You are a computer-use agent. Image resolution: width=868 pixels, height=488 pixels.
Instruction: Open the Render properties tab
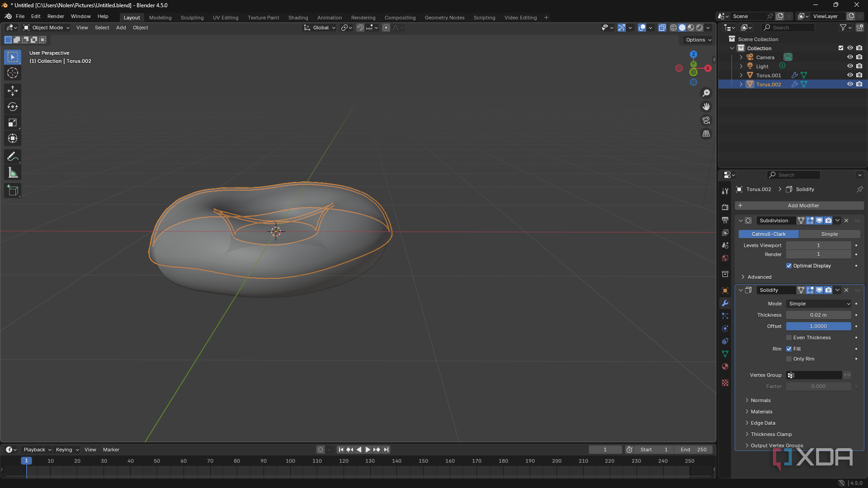click(x=725, y=207)
